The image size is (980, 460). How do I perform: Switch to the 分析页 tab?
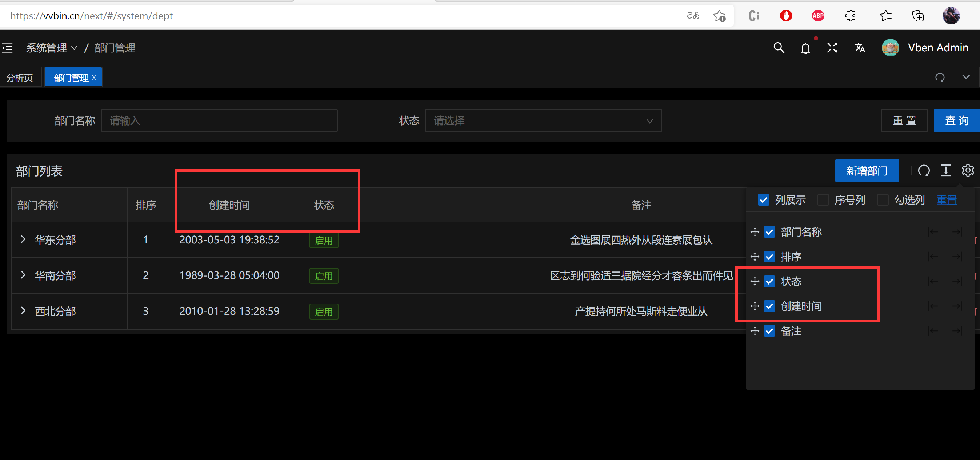pos(19,77)
